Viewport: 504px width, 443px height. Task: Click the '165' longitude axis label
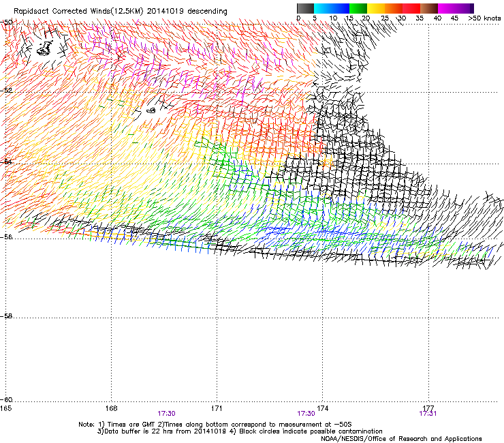click(x=5, y=408)
